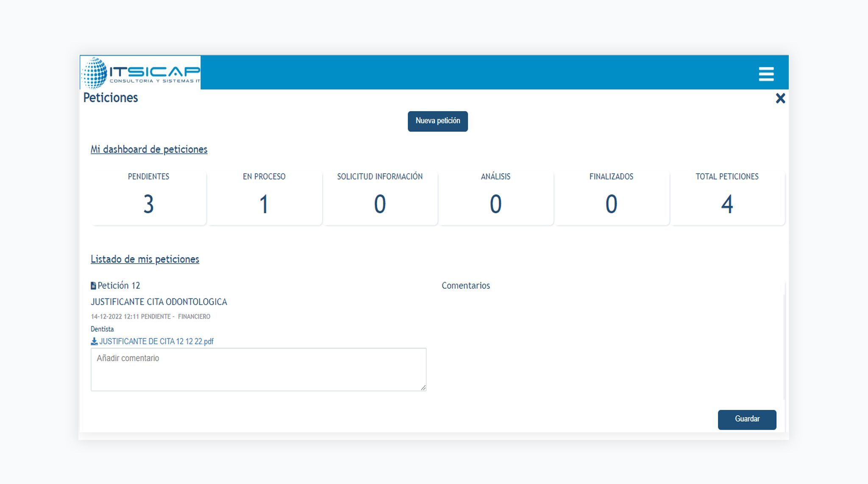Select the Total Peticiones counter card
Screen dimensions: 868x484
727,197
